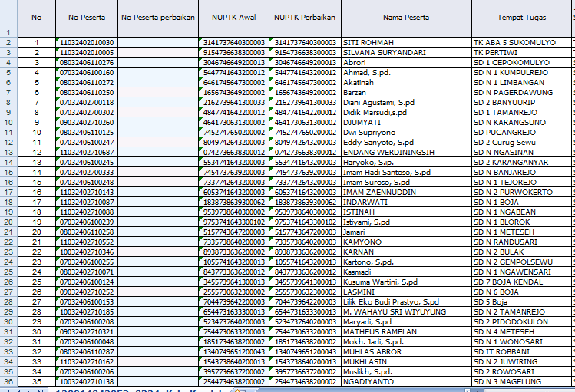The width and height of the screenshot is (575, 392).
Task: Click empty No Peserta perbaikan cell in MUKHLASIN row
Action: (158, 361)
